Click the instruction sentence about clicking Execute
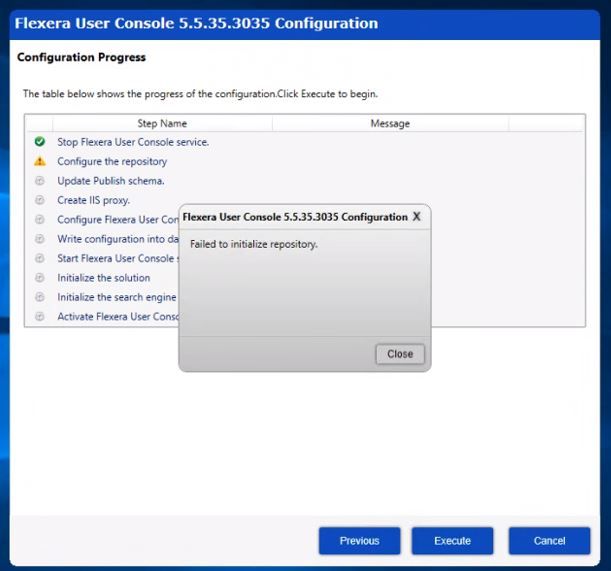 [x=200, y=94]
